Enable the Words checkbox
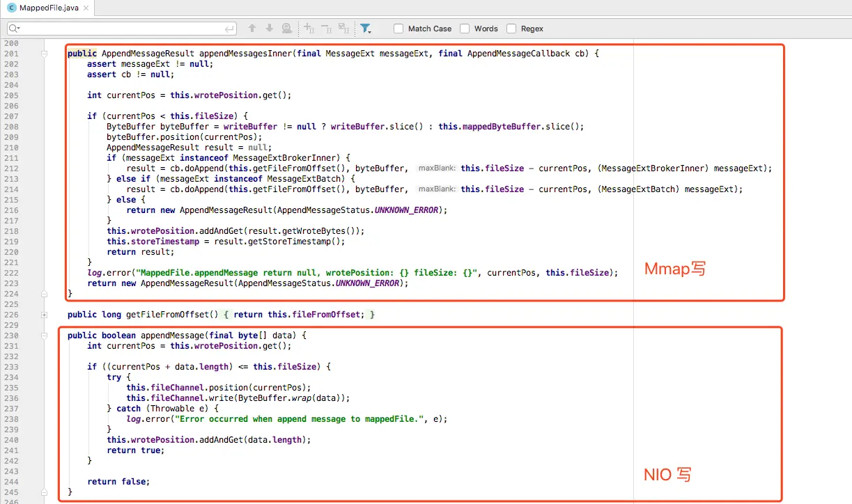 click(x=465, y=29)
